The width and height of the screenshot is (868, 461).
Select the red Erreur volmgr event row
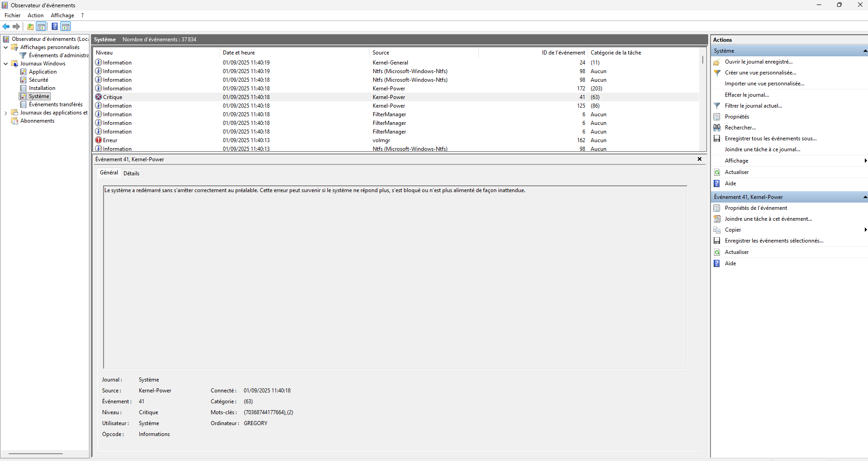396,140
